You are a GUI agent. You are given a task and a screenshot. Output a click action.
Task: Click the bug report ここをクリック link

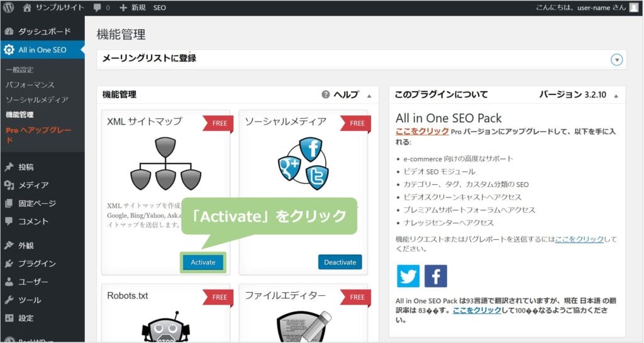click(x=579, y=239)
